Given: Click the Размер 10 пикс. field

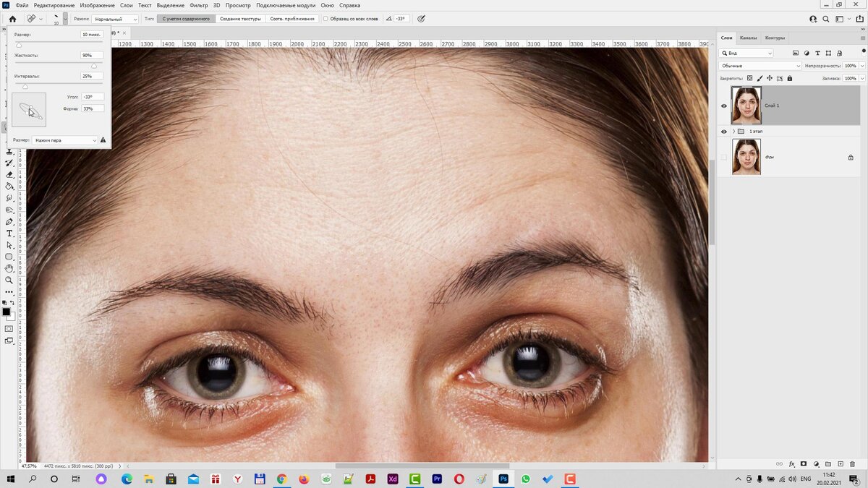Looking at the screenshot, I should coord(92,35).
